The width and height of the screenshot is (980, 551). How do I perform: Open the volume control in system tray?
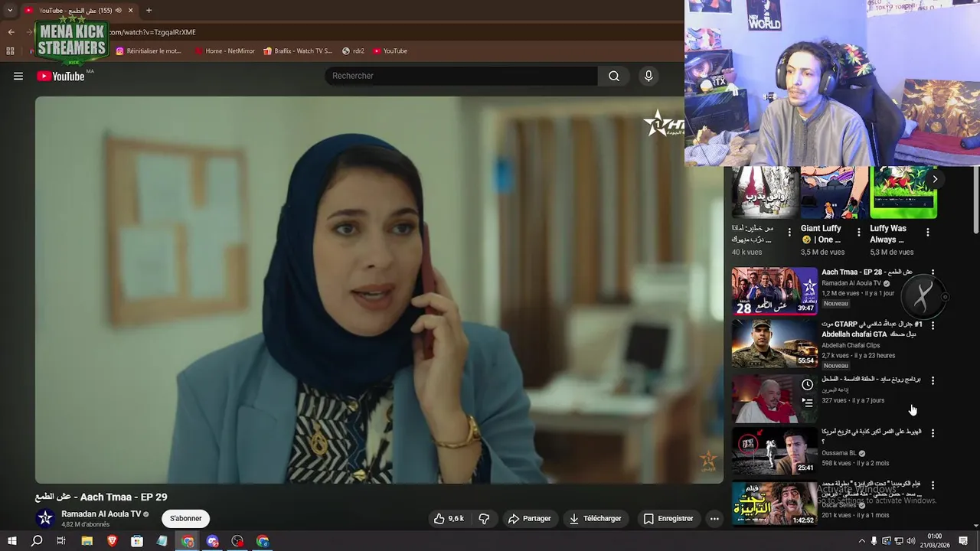pyautogui.click(x=911, y=541)
